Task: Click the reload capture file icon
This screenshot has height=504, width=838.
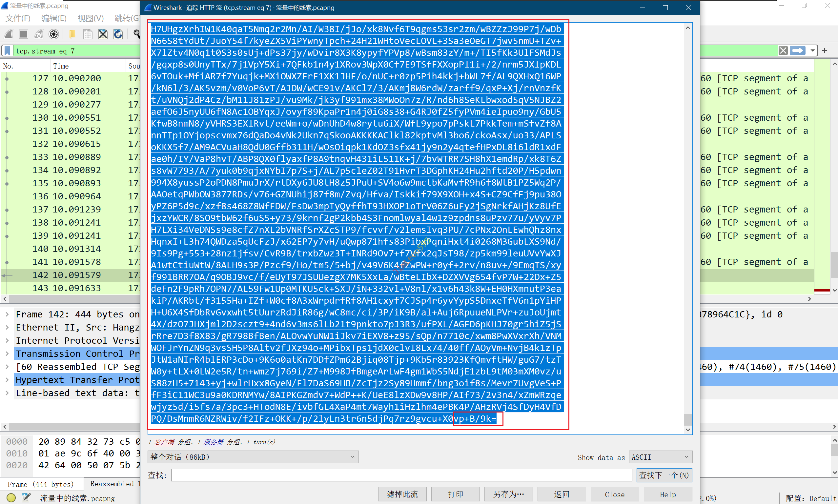Action: [118, 34]
